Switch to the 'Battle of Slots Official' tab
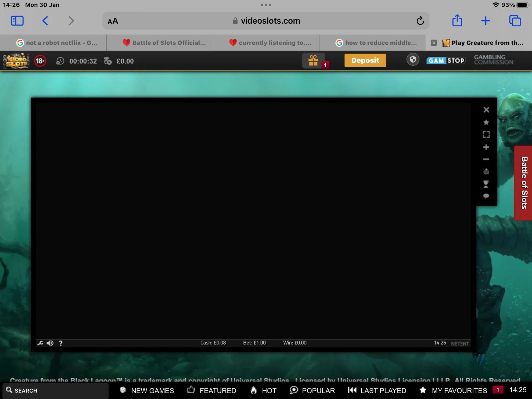Image resolution: width=532 pixels, height=399 pixels. pyautogui.click(x=160, y=43)
